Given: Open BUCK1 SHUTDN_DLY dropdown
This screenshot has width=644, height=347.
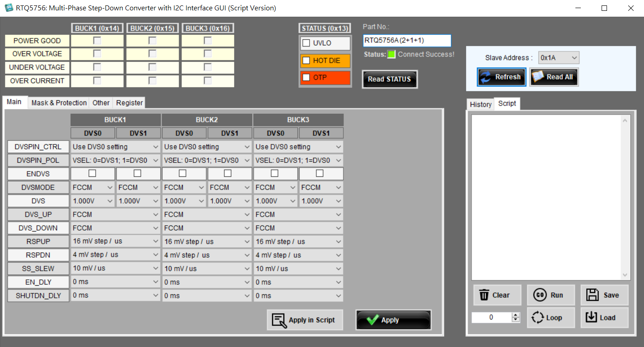Looking at the screenshot, I should coord(116,296).
